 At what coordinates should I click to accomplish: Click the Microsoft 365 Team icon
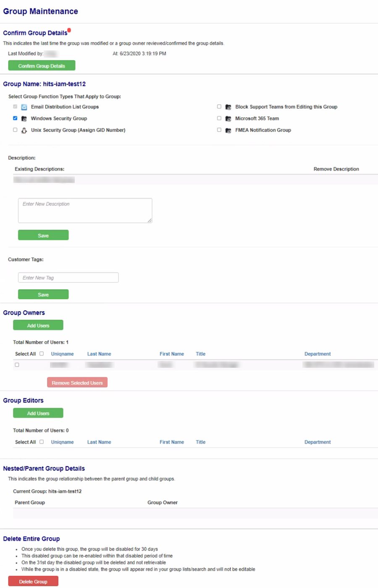point(228,119)
